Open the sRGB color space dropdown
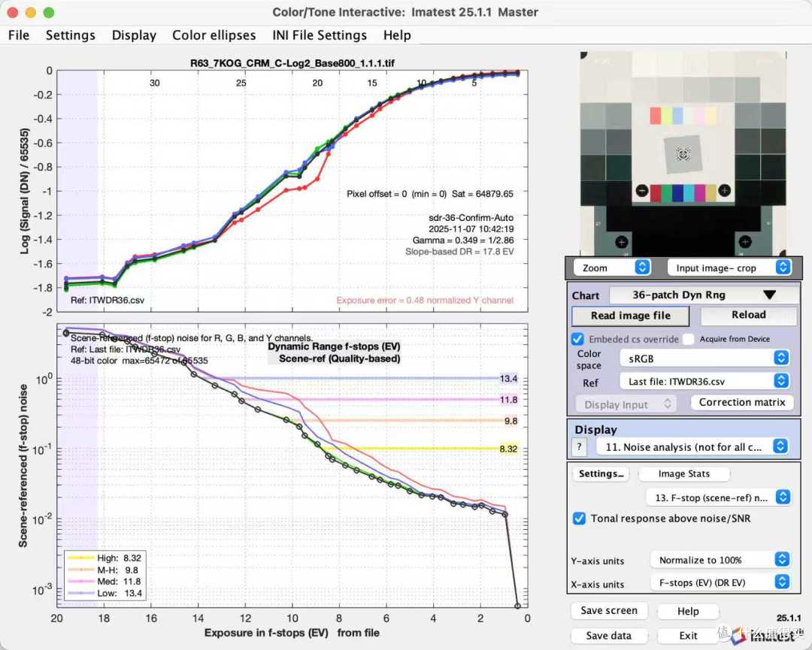The image size is (812, 650). [704, 358]
